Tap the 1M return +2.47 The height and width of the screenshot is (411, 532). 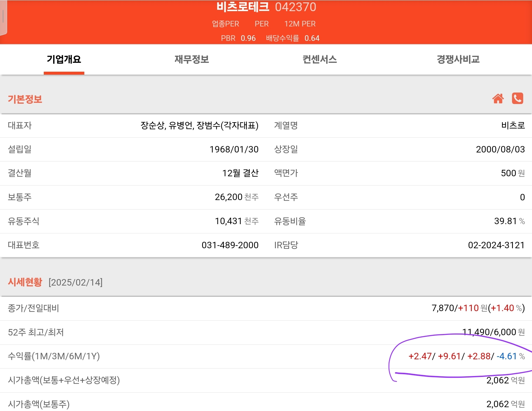click(420, 356)
